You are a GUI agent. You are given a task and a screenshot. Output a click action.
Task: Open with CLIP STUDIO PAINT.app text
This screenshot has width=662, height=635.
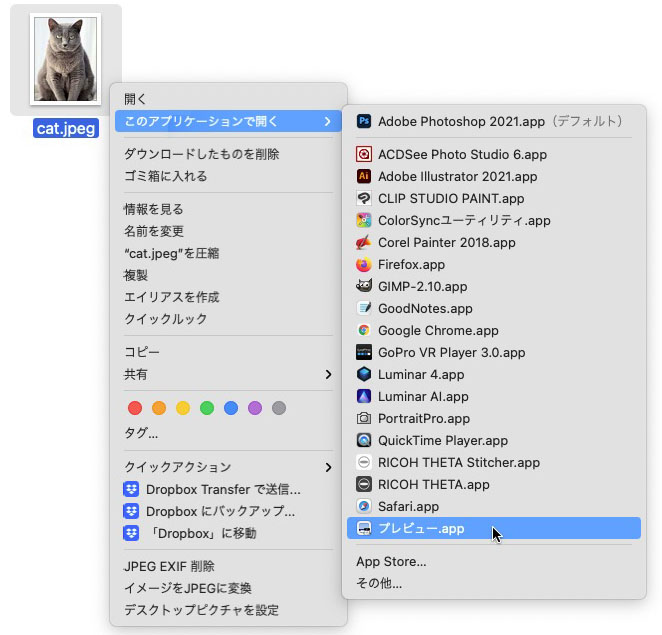(451, 198)
